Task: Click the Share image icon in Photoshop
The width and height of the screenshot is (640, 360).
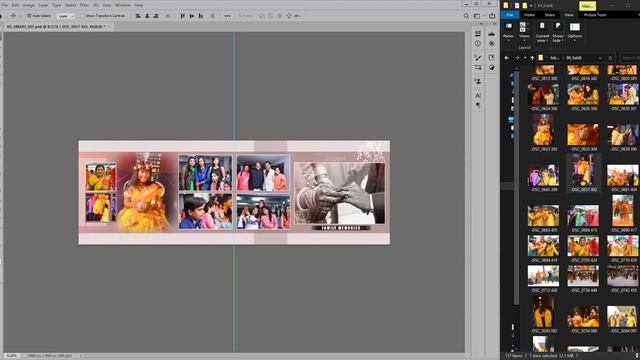Action: click(492, 16)
